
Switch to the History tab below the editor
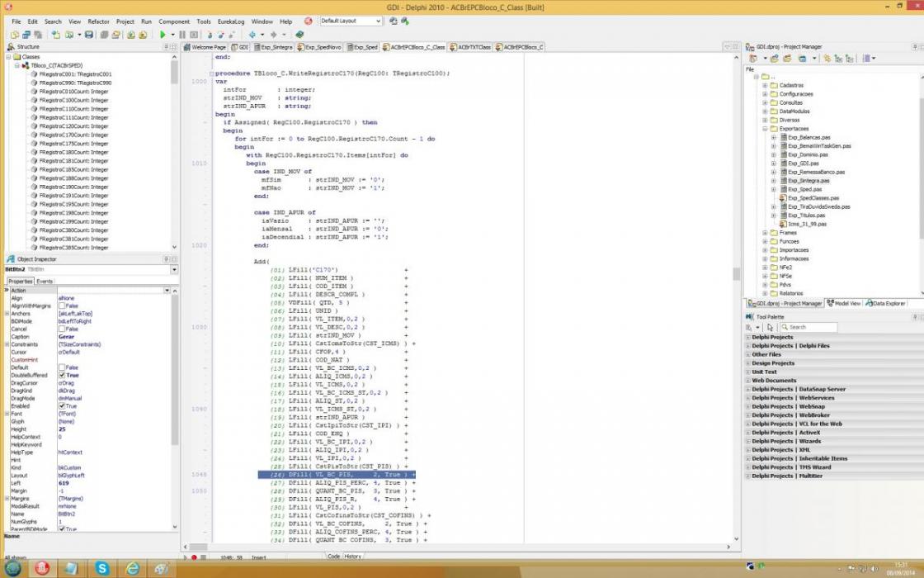pyautogui.click(x=353, y=557)
